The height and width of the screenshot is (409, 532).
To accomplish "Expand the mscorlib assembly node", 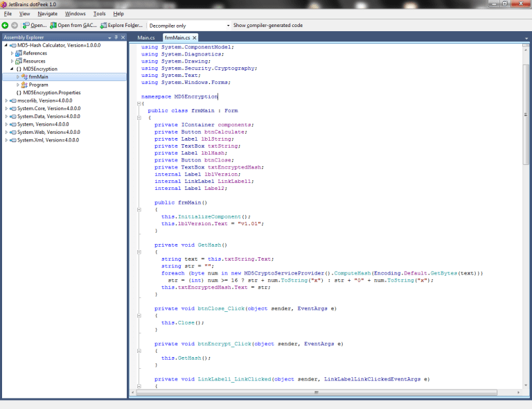I will 6,101.
